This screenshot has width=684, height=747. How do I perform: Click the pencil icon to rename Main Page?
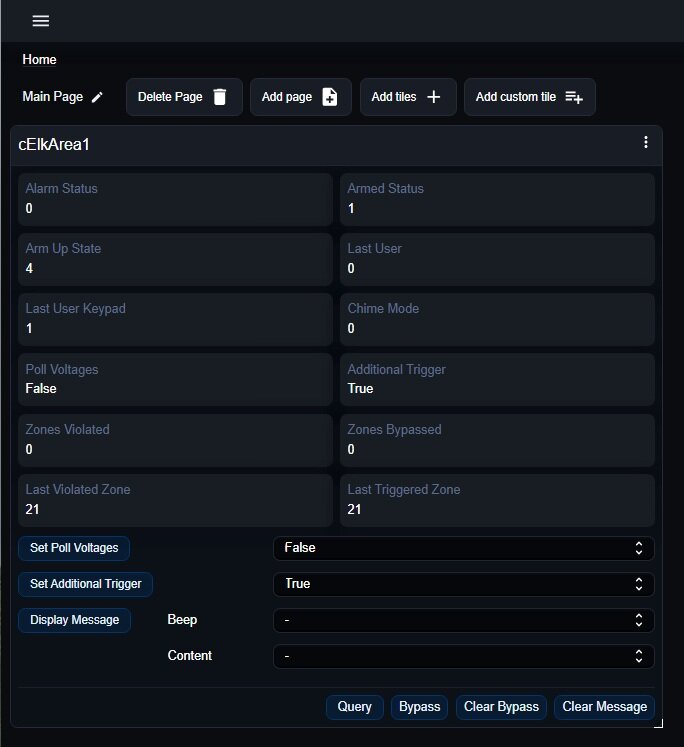[x=97, y=97]
